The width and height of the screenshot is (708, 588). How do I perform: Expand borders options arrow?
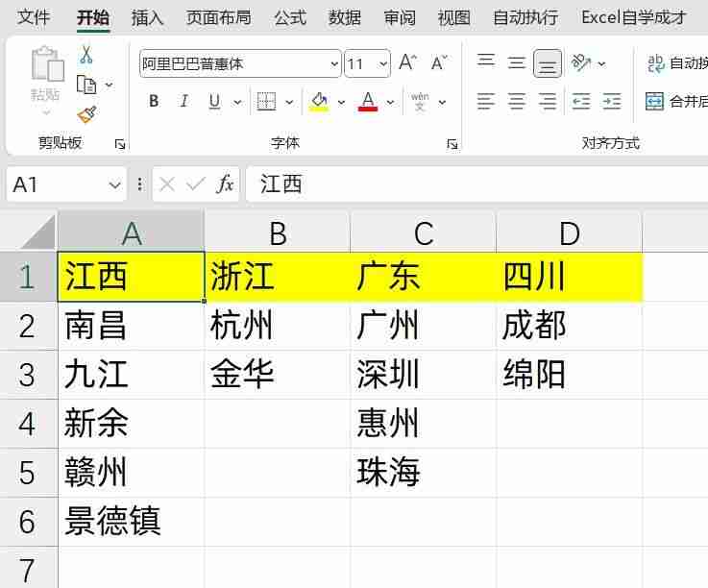click(289, 103)
